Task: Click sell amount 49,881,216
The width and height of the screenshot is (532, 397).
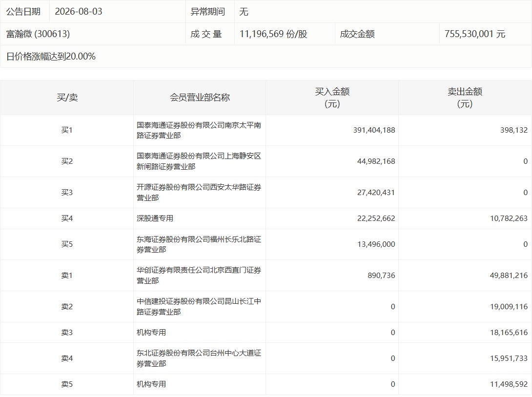Action: (x=509, y=276)
